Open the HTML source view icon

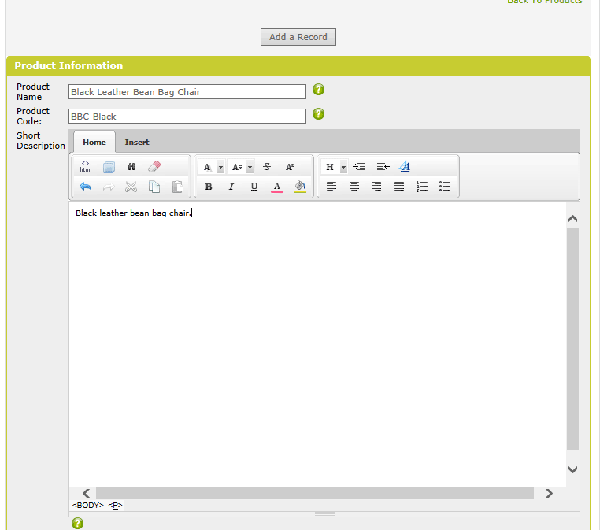click(85, 167)
